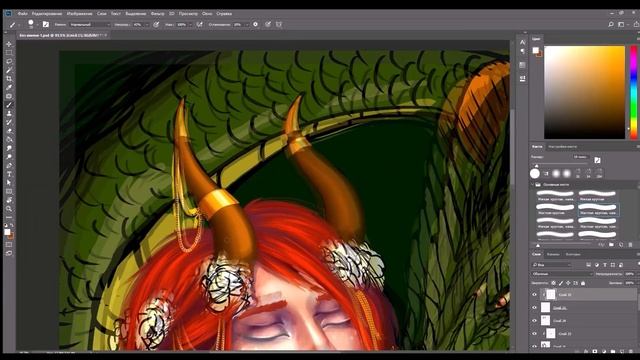
Task: Toggle eye icon of second layer from top
Action: pyautogui.click(x=534, y=308)
